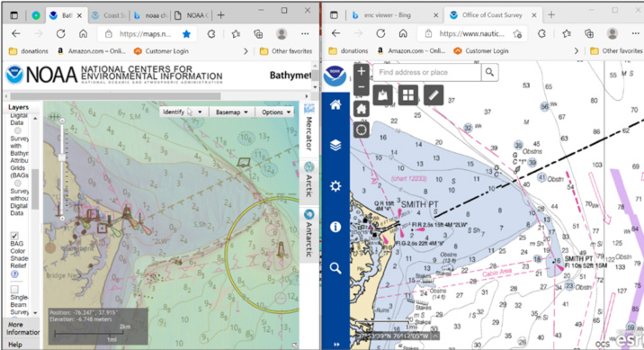
Task: Select the Office of Coast Survey tab
Action: 493,15
